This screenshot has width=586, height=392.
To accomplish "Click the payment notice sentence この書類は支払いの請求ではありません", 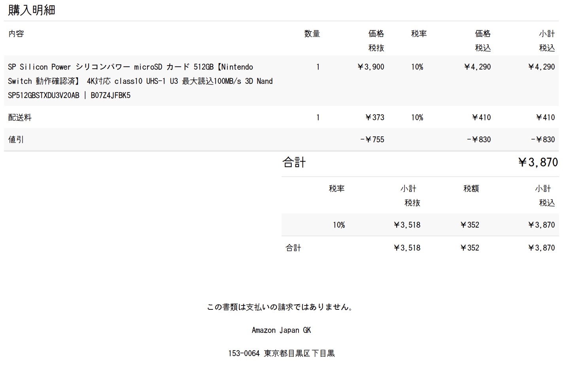I will [x=280, y=307].
